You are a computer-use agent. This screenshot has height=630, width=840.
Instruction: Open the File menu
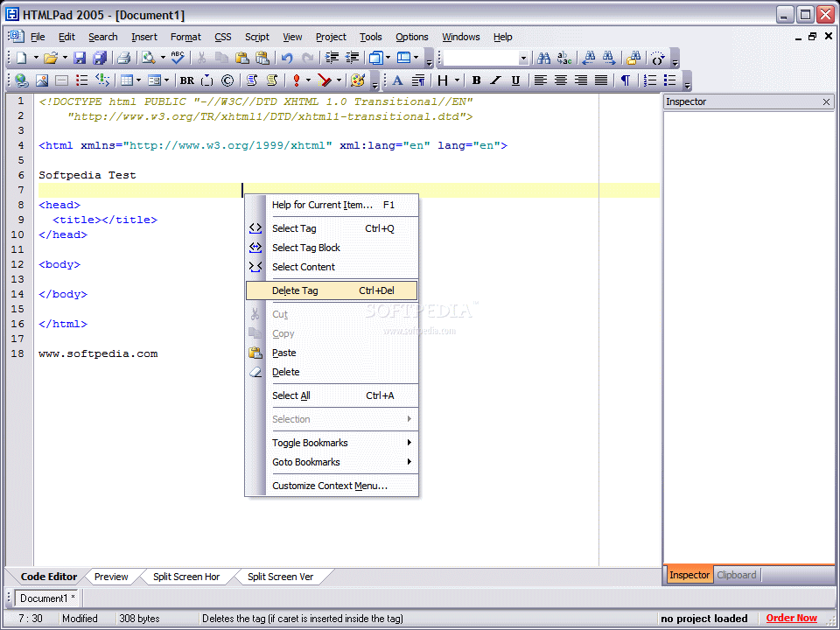coord(38,37)
